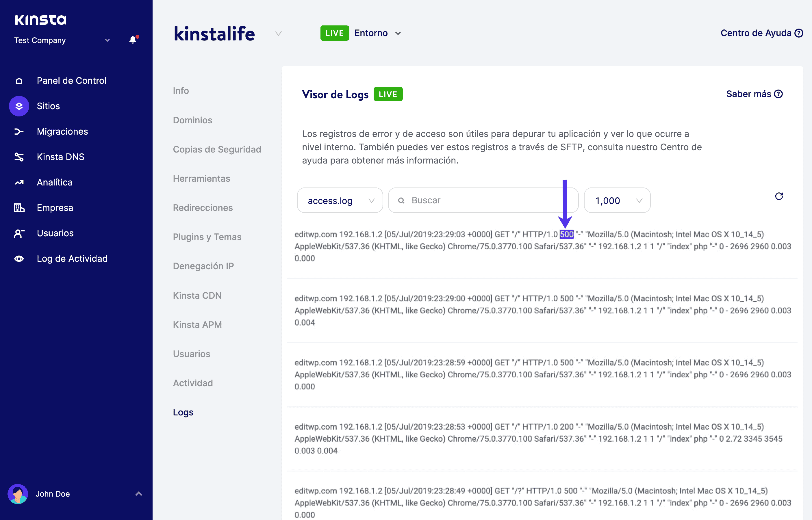Click the Buscar search field

pyautogui.click(x=483, y=200)
